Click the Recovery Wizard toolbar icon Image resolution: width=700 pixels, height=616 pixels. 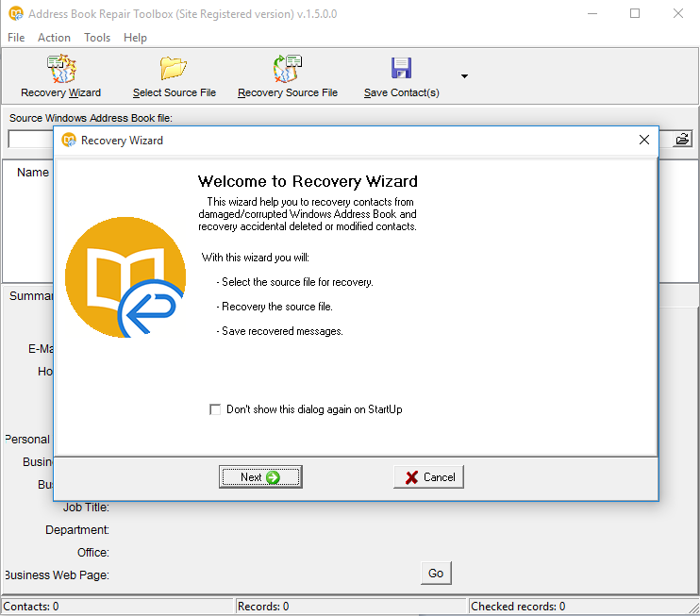click(x=61, y=70)
